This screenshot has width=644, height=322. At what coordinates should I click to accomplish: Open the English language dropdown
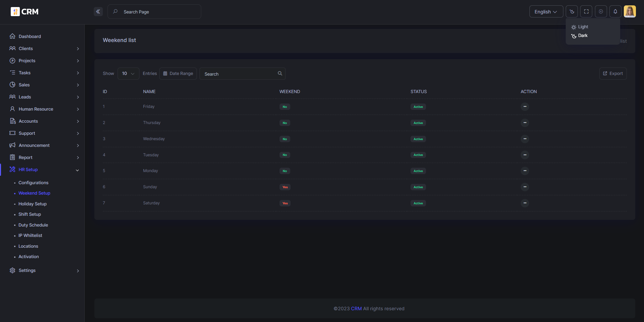coord(546,11)
